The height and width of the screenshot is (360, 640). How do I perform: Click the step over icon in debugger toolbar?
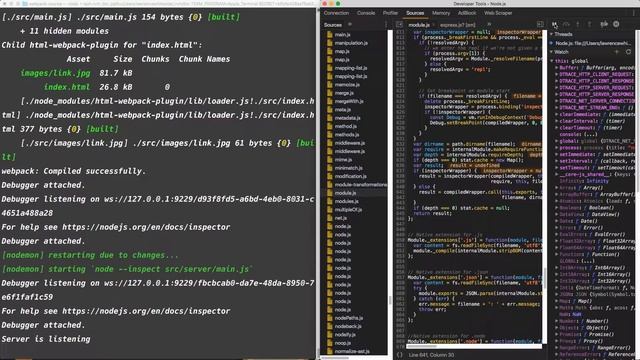tap(566, 24)
